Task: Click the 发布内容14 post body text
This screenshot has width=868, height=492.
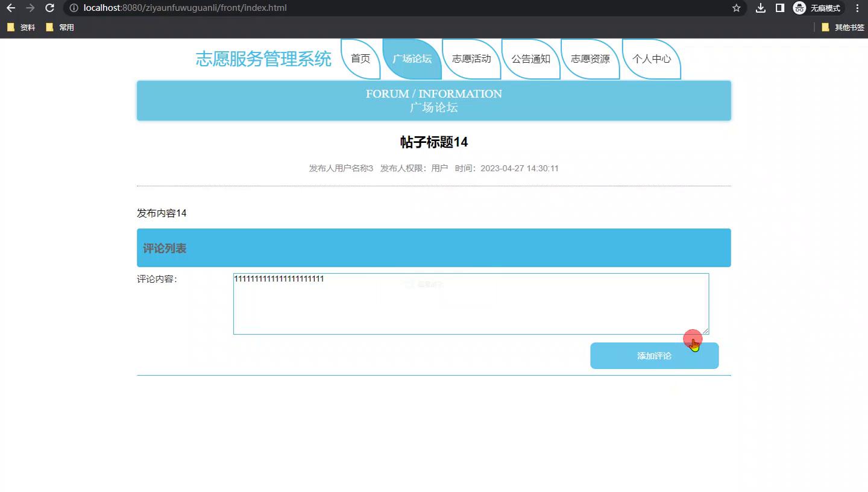Action: point(162,213)
